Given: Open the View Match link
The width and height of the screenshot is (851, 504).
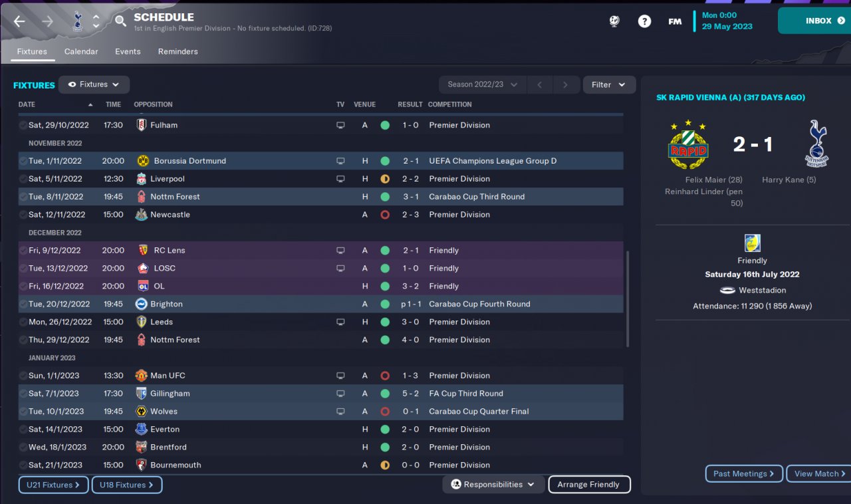Looking at the screenshot, I should [820, 474].
